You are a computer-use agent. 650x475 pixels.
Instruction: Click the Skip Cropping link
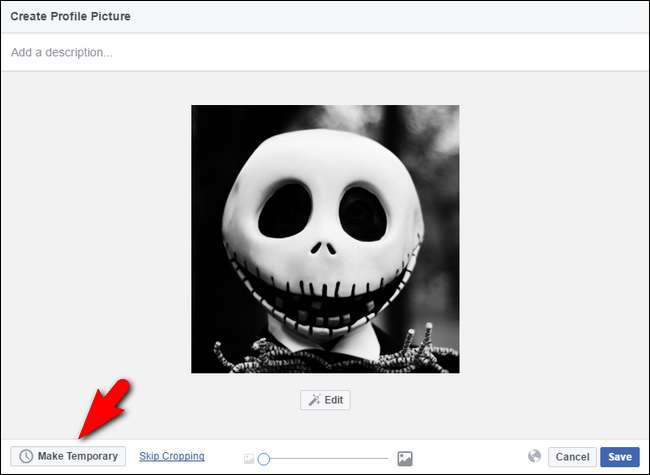(x=172, y=456)
